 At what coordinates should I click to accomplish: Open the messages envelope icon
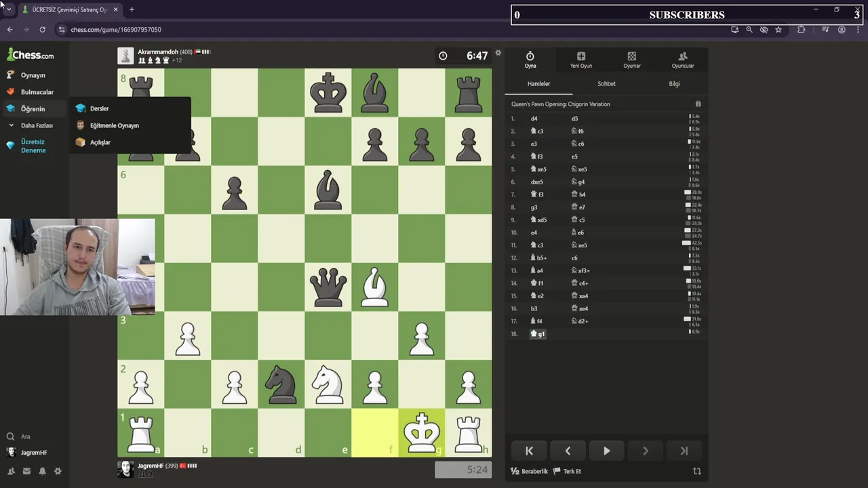click(x=26, y=471)
